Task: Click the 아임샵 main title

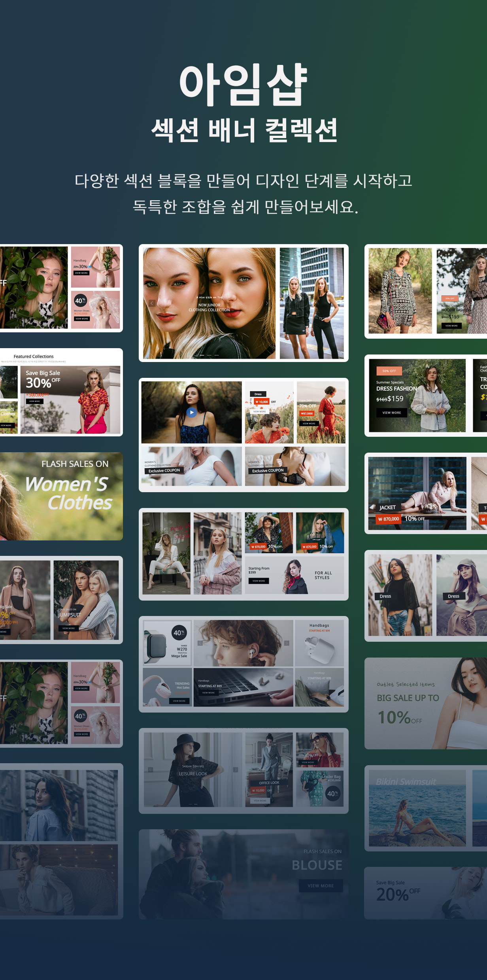Action: pos(243,84)
